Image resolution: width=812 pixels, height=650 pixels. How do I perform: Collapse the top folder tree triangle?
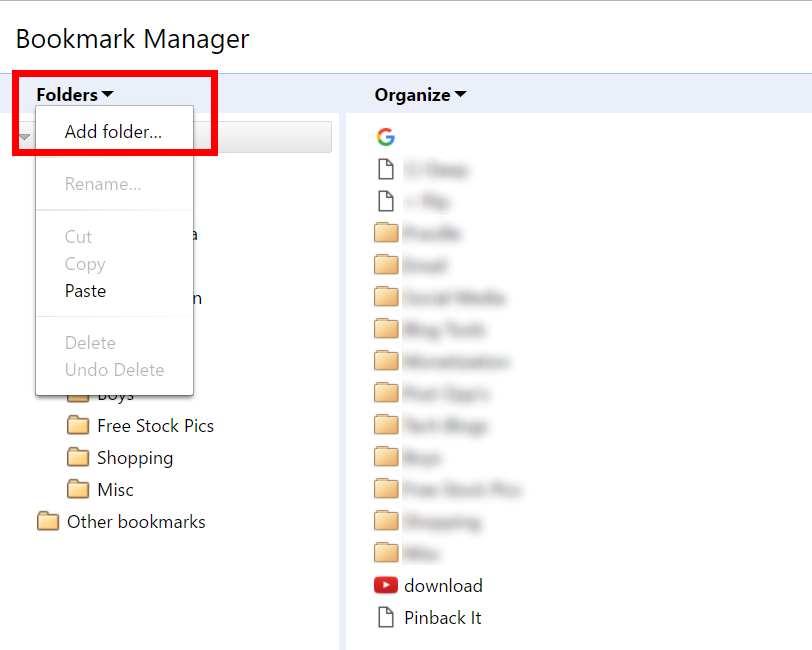tap(24, 137)
